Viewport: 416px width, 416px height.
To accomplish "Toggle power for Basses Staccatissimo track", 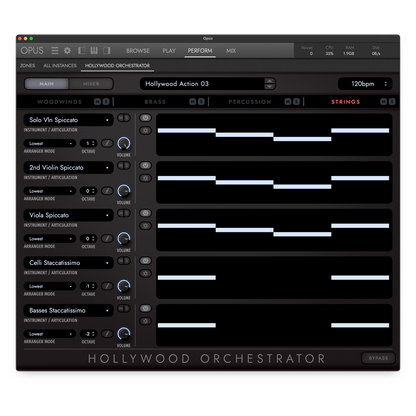I will tap(145, 308).
